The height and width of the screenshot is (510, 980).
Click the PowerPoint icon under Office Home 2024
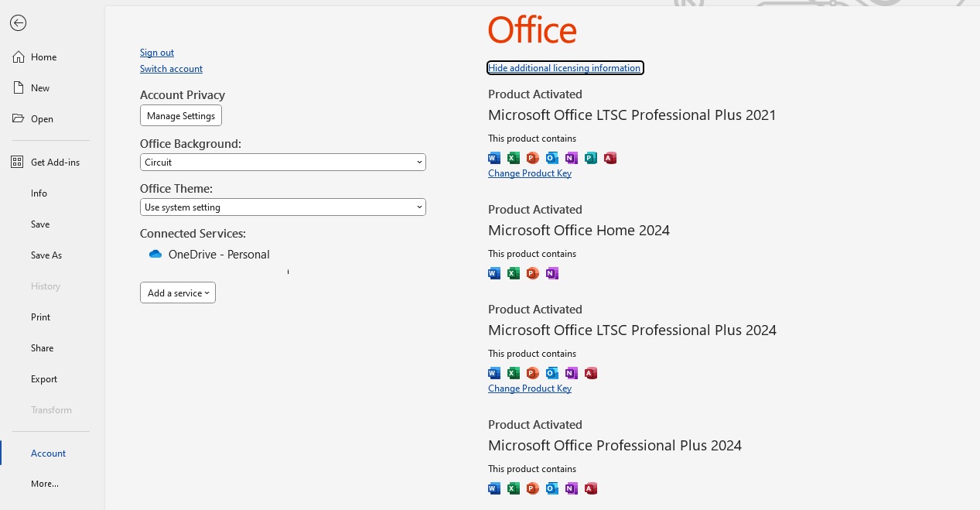533,273
